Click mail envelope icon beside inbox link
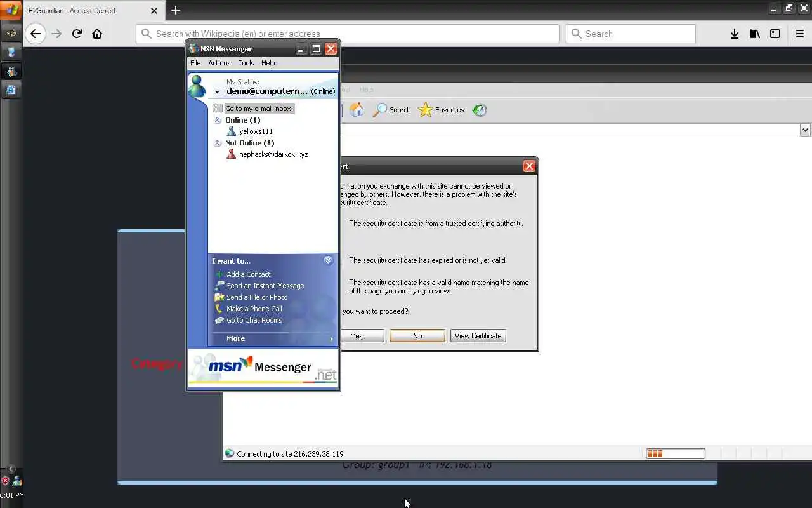Image resolution: width=812 pixels, height=508 pixels. (x=218, y=109)
